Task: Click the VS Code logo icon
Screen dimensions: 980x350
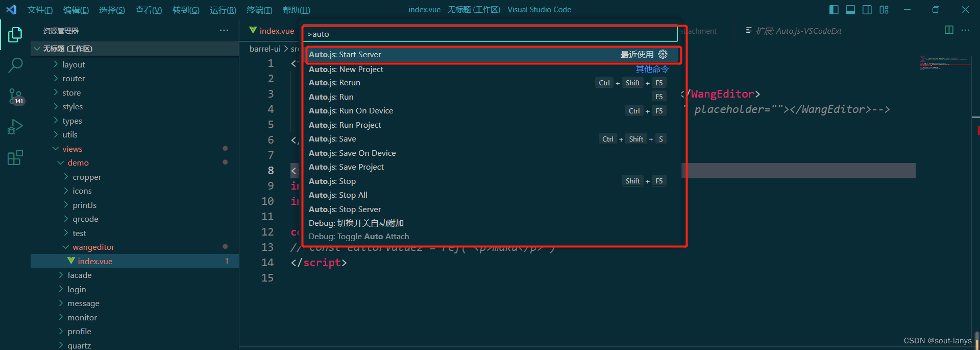Action: point(11,10)
